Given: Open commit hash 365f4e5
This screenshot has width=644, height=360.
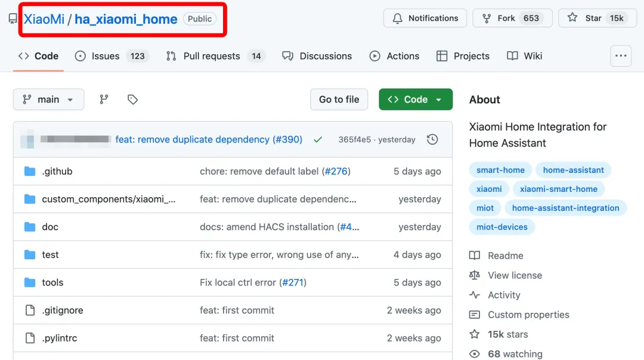Looking at the screenshot, I should (x=354, y=139).
